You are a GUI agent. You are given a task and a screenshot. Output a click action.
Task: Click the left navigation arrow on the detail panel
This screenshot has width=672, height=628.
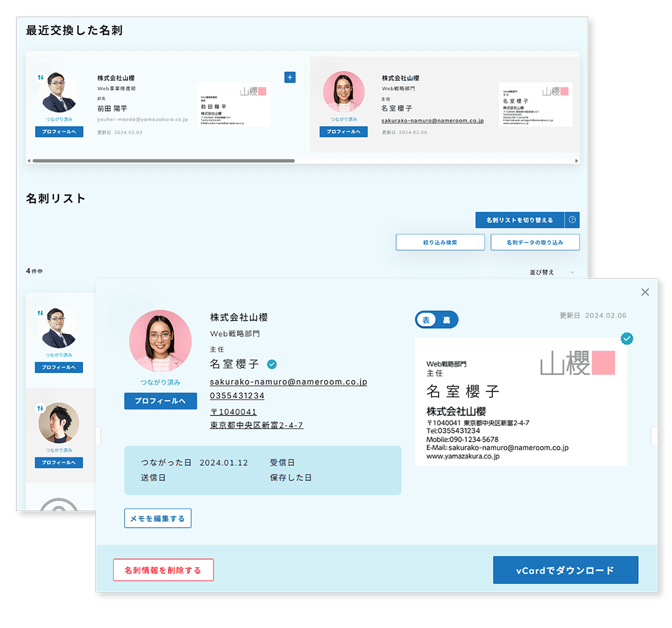pos(97,435)
